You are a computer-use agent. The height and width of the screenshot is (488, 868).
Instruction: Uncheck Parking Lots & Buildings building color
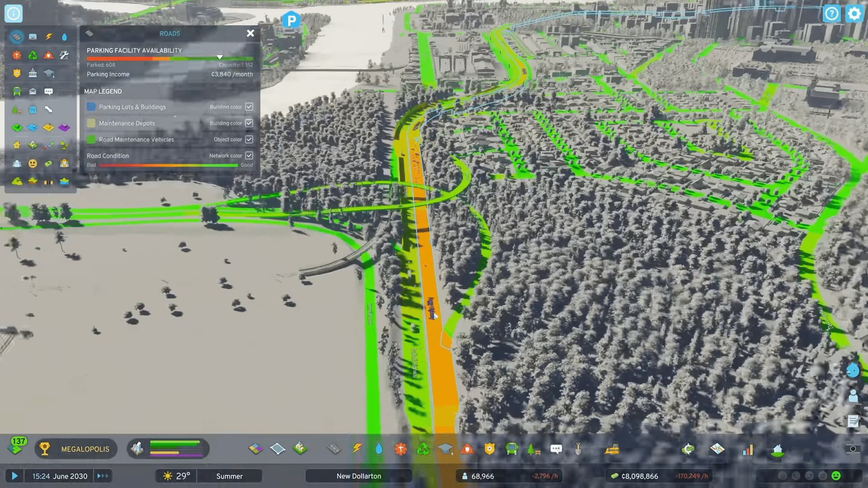249,107
